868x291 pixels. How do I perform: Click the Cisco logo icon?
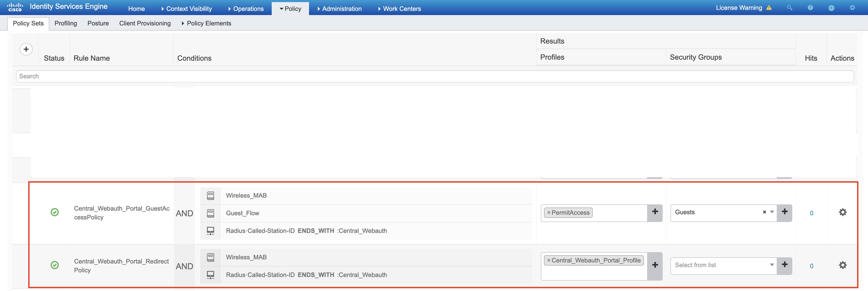coord(15,7)
